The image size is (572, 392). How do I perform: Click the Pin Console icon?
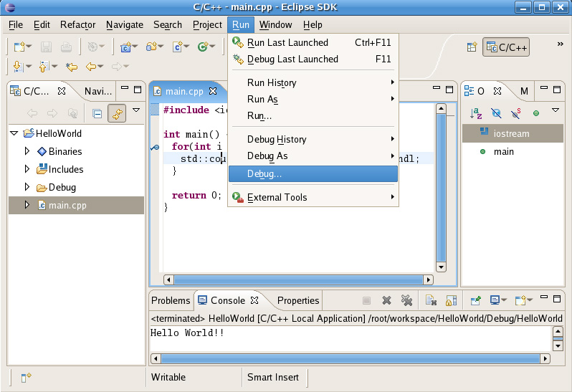click(x=476, y=300)
